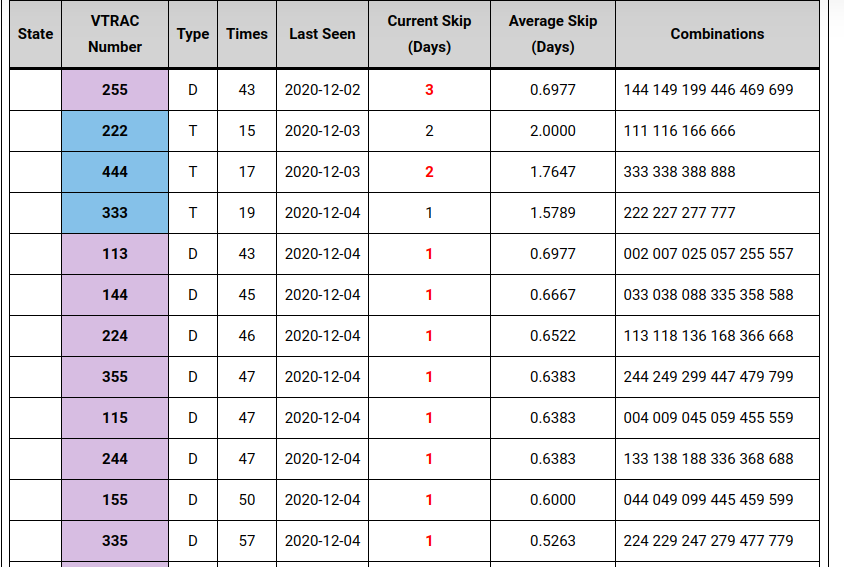Click average skip value 0.6522

coord(553,335)
